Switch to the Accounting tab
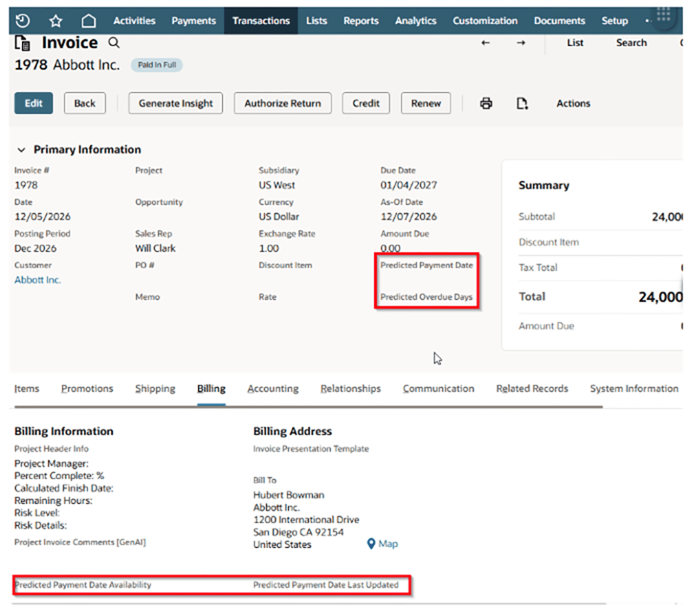Image resolution: width=687 pixels, height=616 pixels. (x=273, y=389)
